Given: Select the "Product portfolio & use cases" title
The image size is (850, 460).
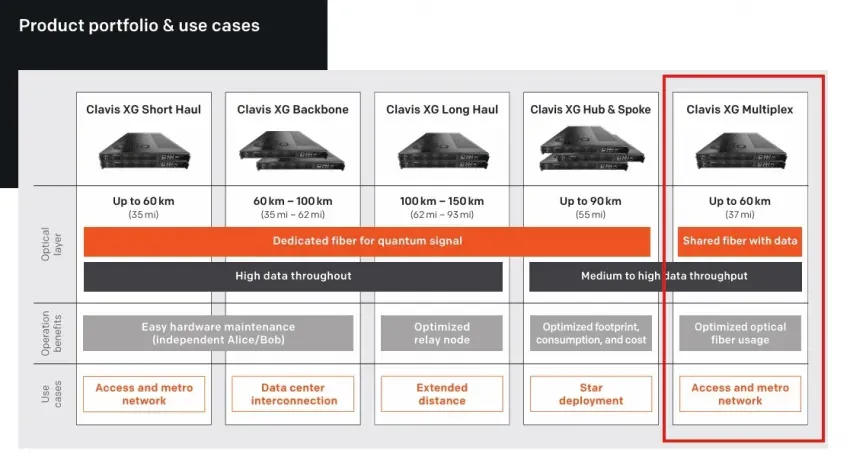Looking at the screenshot, I should [x=139, y=25].
